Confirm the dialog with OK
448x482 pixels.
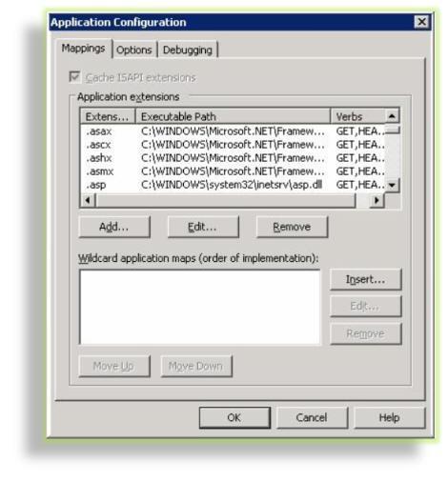(234, 417)
